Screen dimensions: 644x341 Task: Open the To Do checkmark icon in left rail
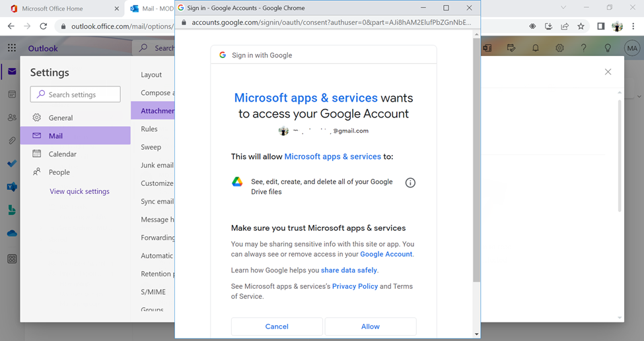[x=12, y=164]
